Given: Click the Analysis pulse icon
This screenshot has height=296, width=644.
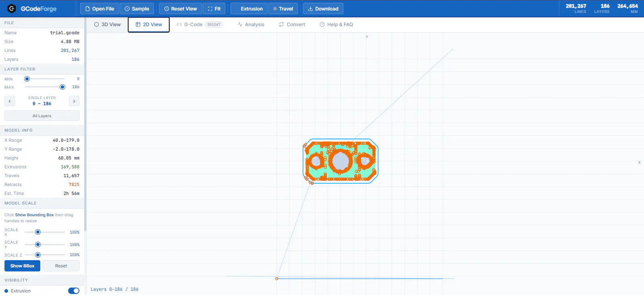Looking at the screenshot, I should click(240, 25).
